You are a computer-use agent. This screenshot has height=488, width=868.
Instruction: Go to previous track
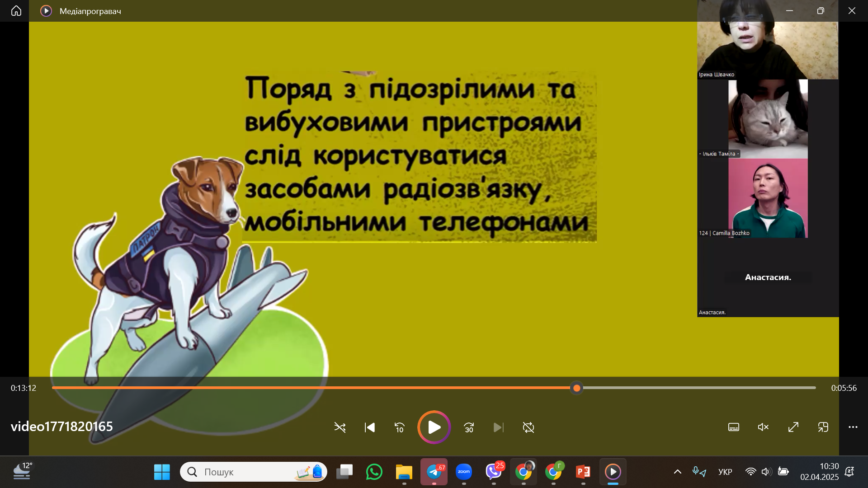370,427
